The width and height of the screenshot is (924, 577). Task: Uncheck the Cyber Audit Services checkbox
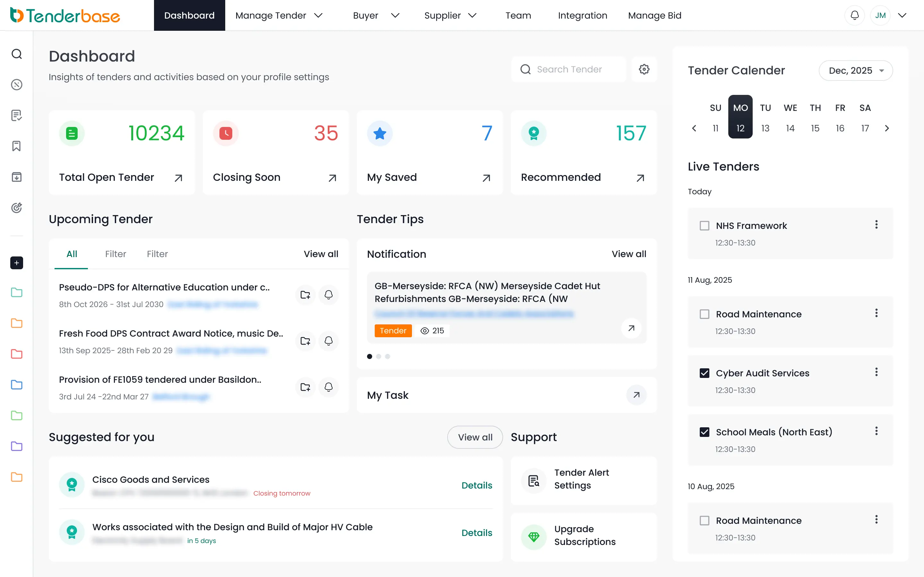click(x=705, y=373)
